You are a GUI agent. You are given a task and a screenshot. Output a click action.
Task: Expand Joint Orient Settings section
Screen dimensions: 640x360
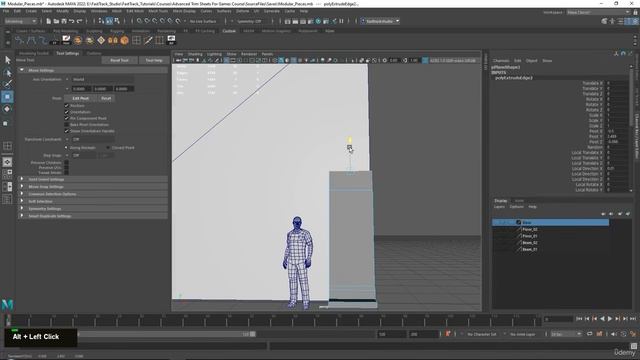point(93,179)
